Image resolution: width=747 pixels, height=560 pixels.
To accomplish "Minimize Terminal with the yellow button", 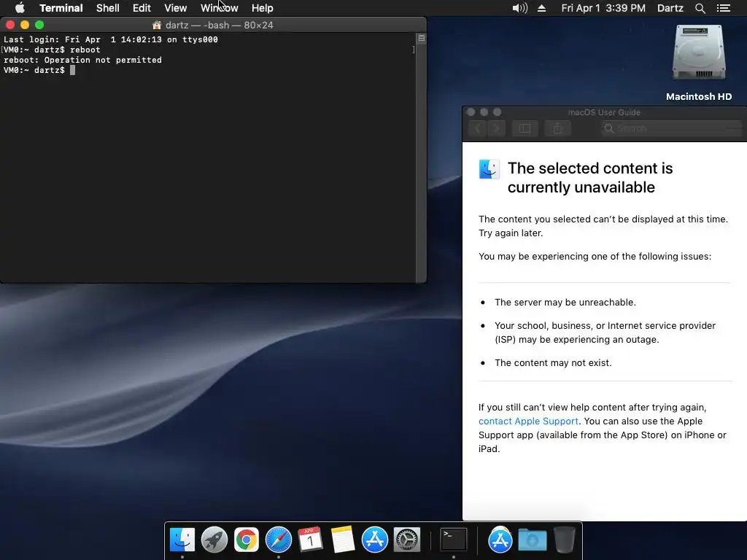I will click(25, 25).
